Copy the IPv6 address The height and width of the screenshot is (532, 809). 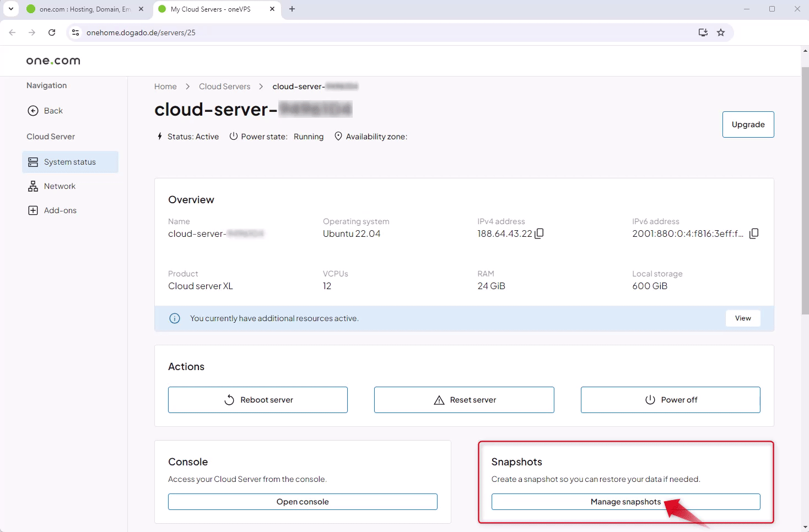(x=754, y=233)
